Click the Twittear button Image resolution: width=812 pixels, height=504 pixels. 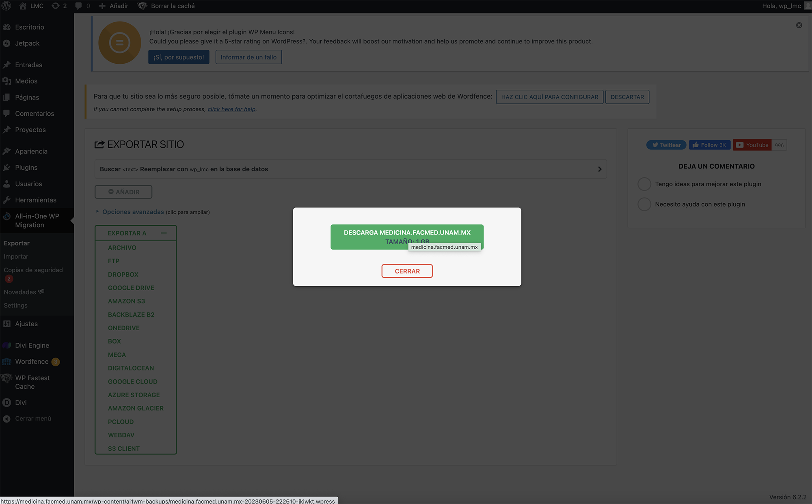(666, 145)
